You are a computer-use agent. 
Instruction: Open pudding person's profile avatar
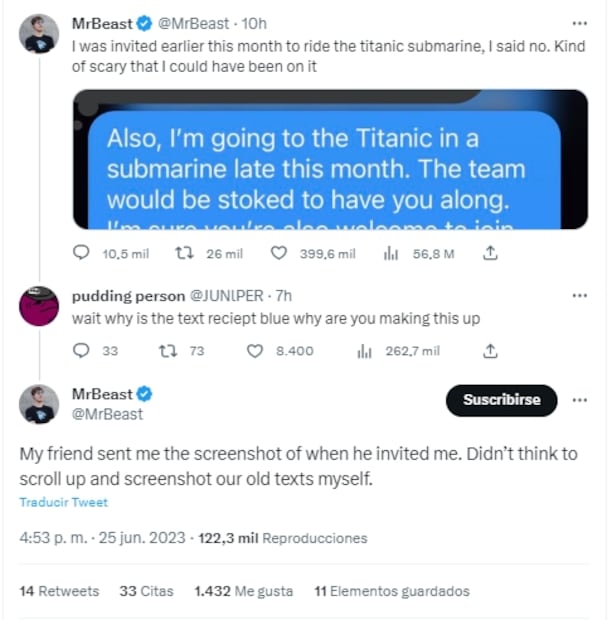coord(39,306)
